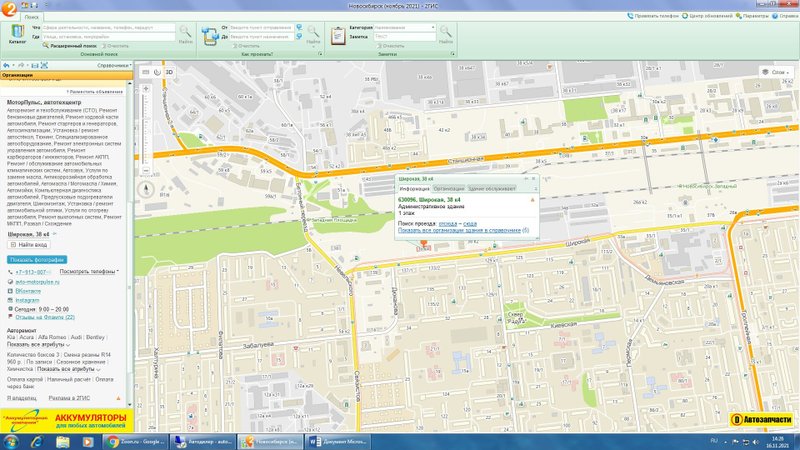Click the sidebar vertical scrollbar

[130, 243]
